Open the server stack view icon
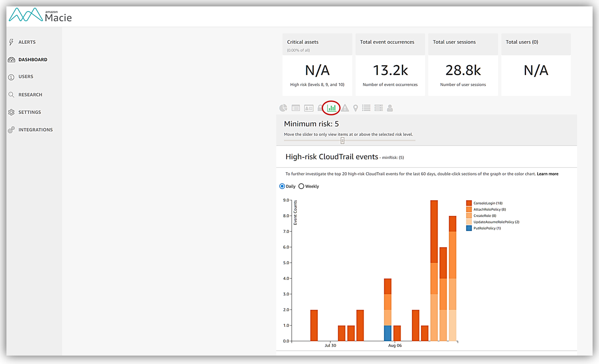 pos(379,108)
